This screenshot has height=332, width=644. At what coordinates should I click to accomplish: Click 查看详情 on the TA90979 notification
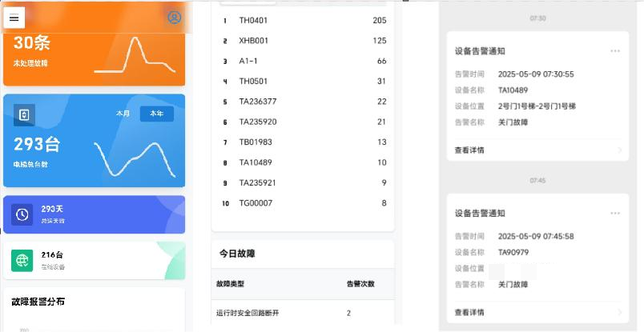tap(469, 312)
